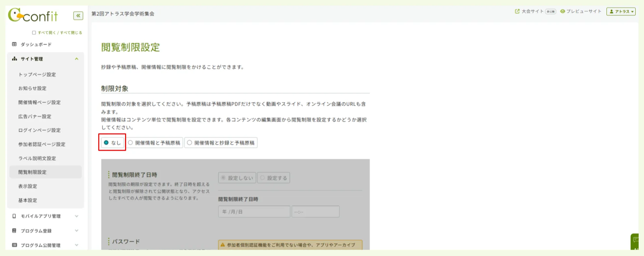Toggle the すべて開く / すべて閉じる checkbox
Screen dimensions: 644x256
[34, 33]
